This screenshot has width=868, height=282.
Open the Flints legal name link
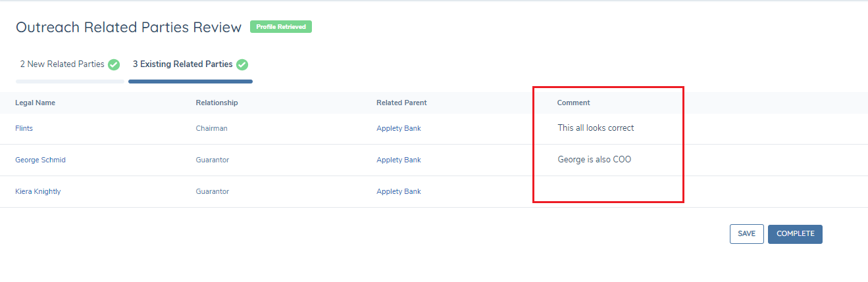[x=24, y=128]
